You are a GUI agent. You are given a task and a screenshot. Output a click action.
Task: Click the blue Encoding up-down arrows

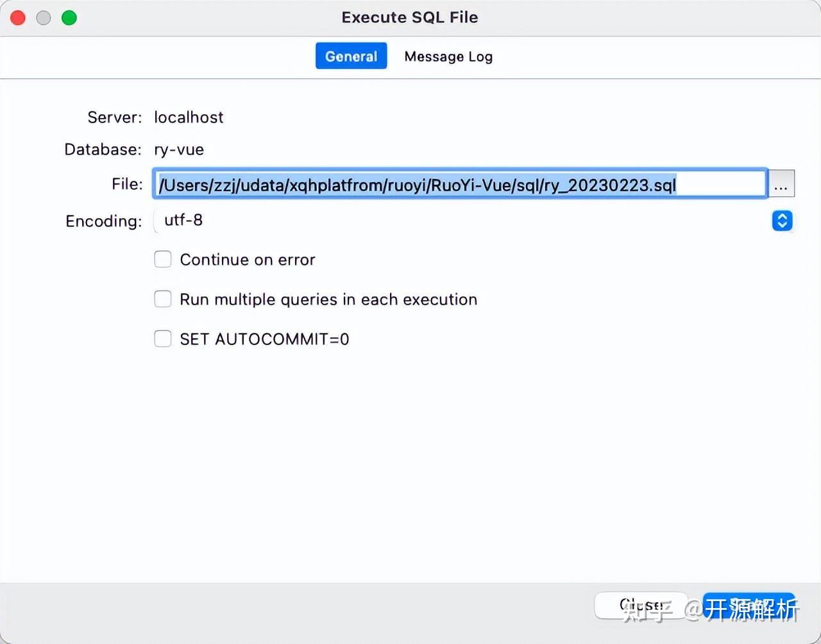pos(782,221)
